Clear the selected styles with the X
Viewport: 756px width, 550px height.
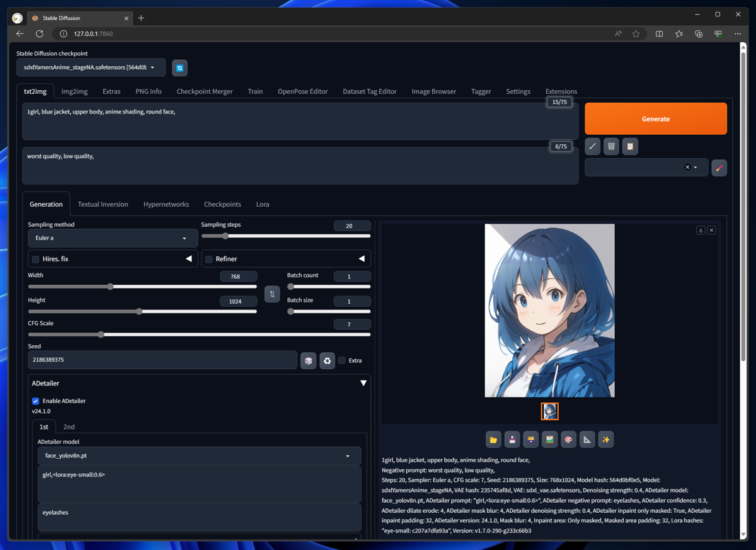pyautogui.click(x=687, y=168)
